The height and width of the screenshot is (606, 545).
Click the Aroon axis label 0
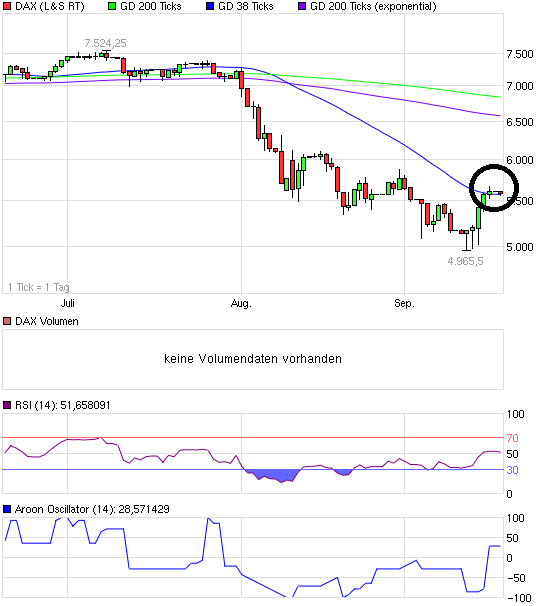509,558
